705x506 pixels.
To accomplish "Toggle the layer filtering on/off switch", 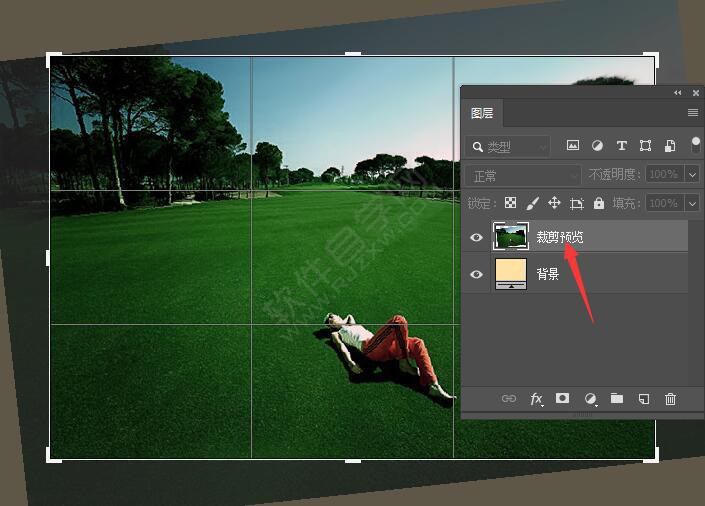I will [696, 145].
